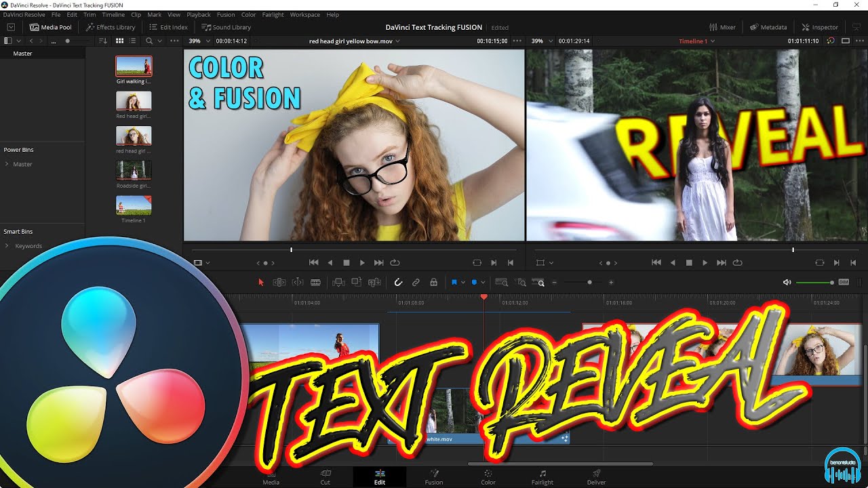Toggle the Linked Selection chain icon
Screen dimensions: 868x488
416,283
